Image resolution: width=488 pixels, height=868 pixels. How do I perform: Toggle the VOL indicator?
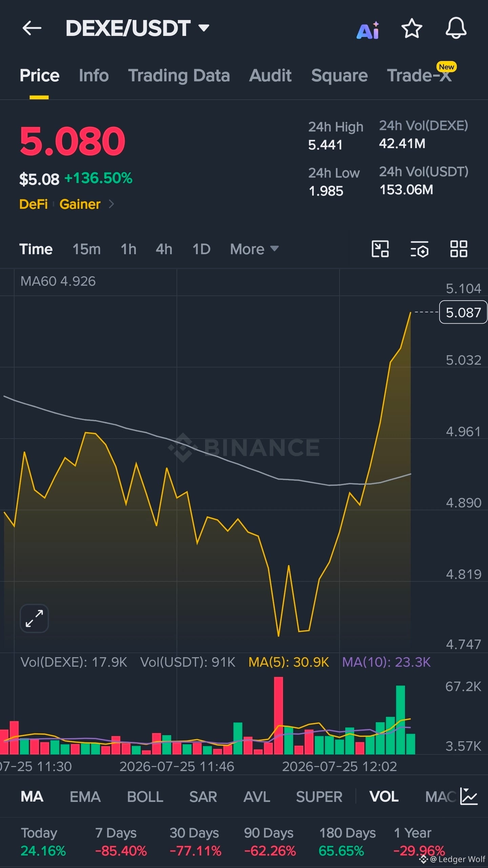coord(384,796)
